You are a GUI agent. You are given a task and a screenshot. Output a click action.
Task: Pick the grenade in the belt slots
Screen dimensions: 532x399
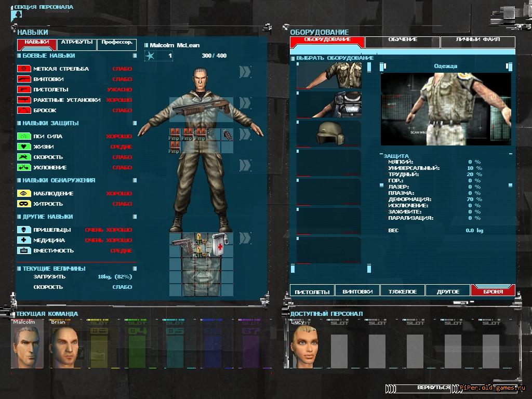(228, 135)
